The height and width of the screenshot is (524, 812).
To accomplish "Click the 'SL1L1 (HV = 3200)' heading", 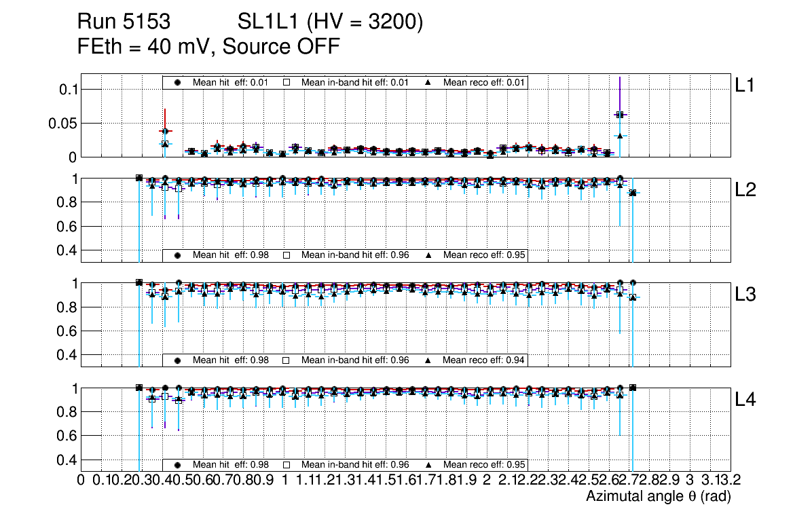I will pos(331,22).
